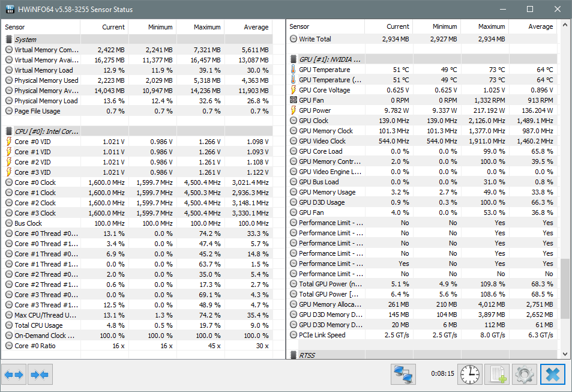Select the On-Demand Clock row
The height and width of the screenshot is (392, 572).
(137, 336)
